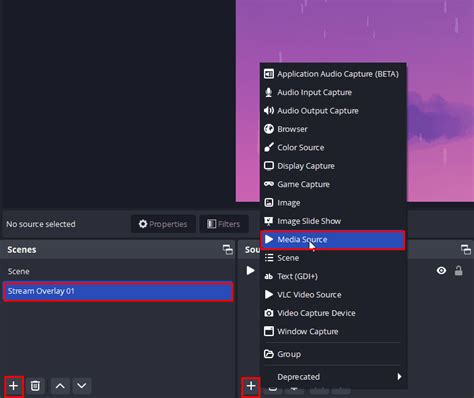Select Audio Input Capture entry

pyautogui.click(x=333, y=92)
